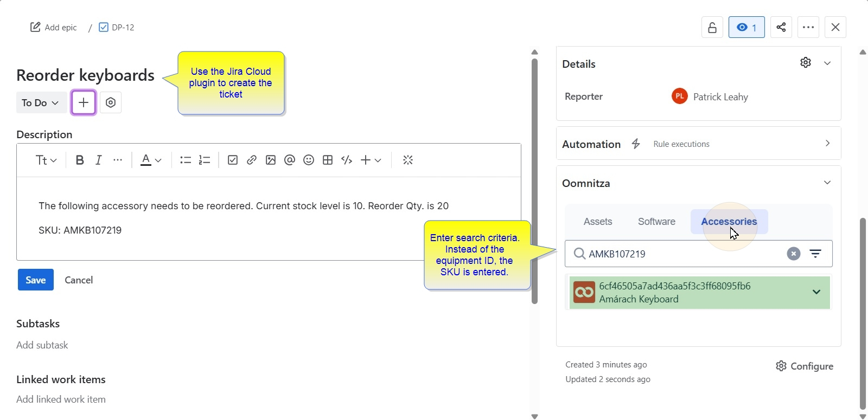Cancel the description edit
The image size is (868, 420).
[x=79, y=280]
